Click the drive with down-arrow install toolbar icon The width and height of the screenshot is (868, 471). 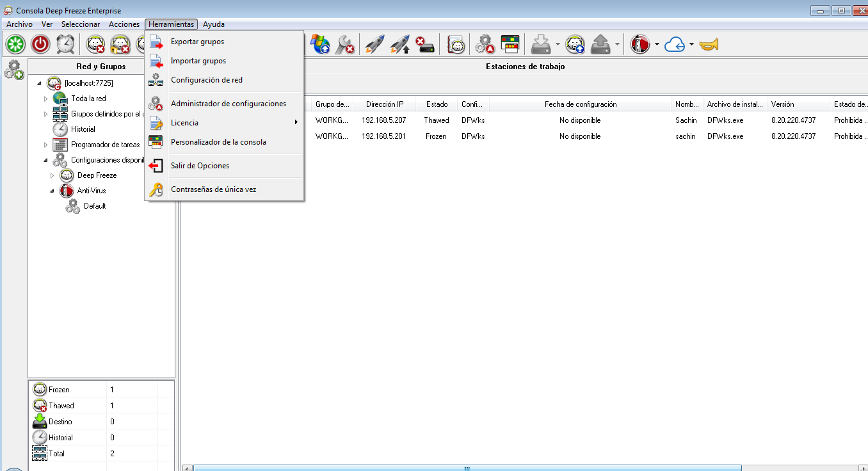[541, 44]
